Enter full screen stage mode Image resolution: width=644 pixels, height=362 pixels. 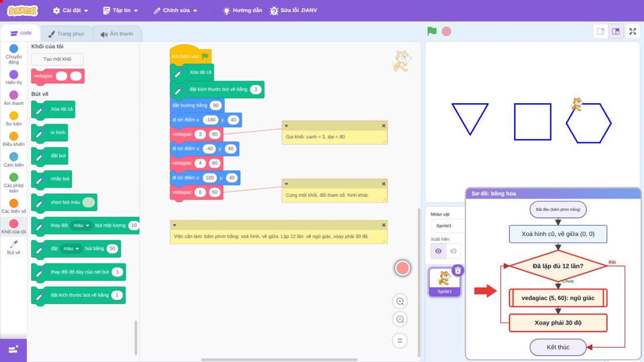[632, 31]
